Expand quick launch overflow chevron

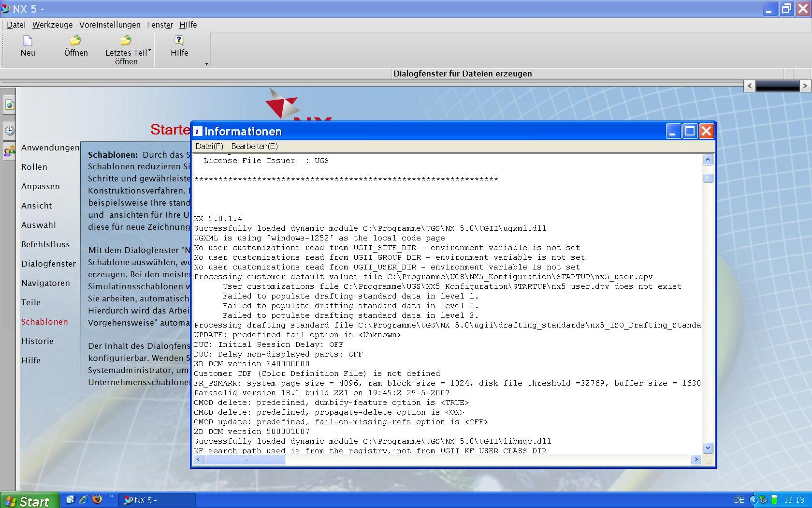click(112, 496)
